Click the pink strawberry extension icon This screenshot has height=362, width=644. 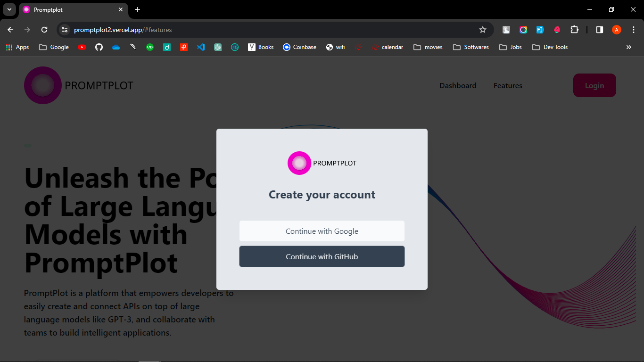pyautogui.click(x=557, y=30)
